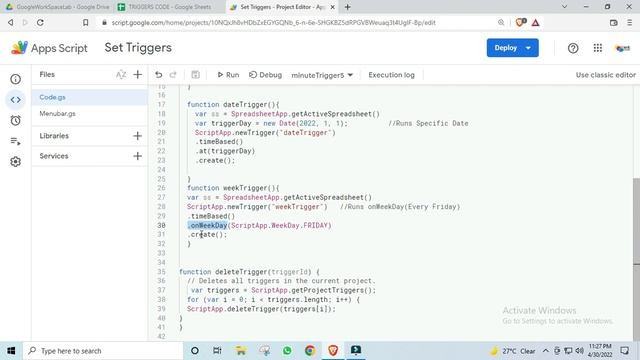Open the Help question mark icon

(x=573, y=48)
